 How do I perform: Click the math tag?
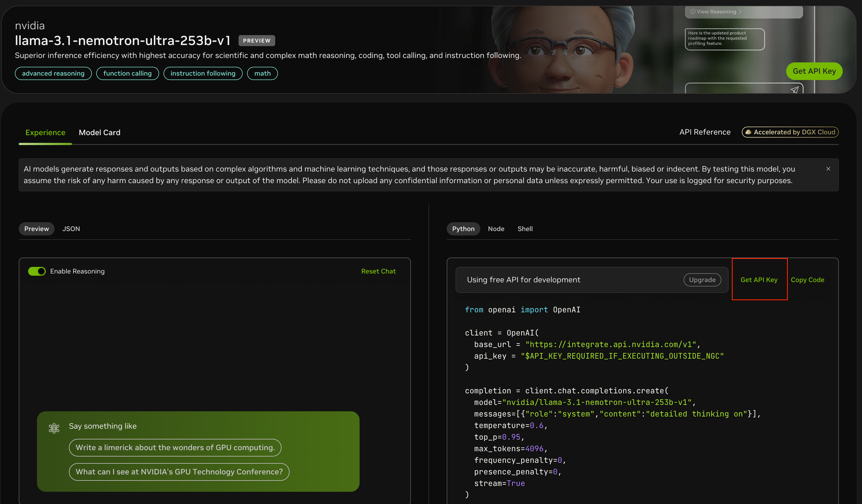pyautogui.click(x=262, y=73)
